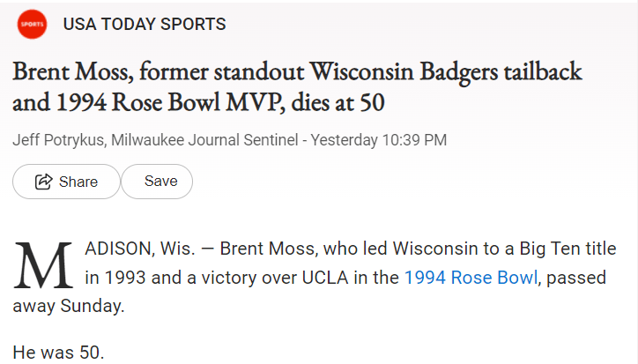Click the "He was 50." sentence
The image size is (638, 364).
pyautogui.click(x=58, y=352)
